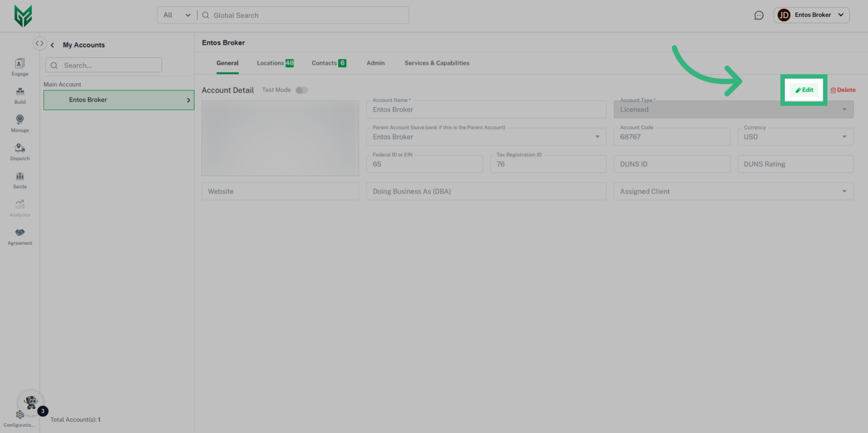The height and width of the screenshot is (433, 868).
Task: Open the Build section icon
Action: [20, 92]
